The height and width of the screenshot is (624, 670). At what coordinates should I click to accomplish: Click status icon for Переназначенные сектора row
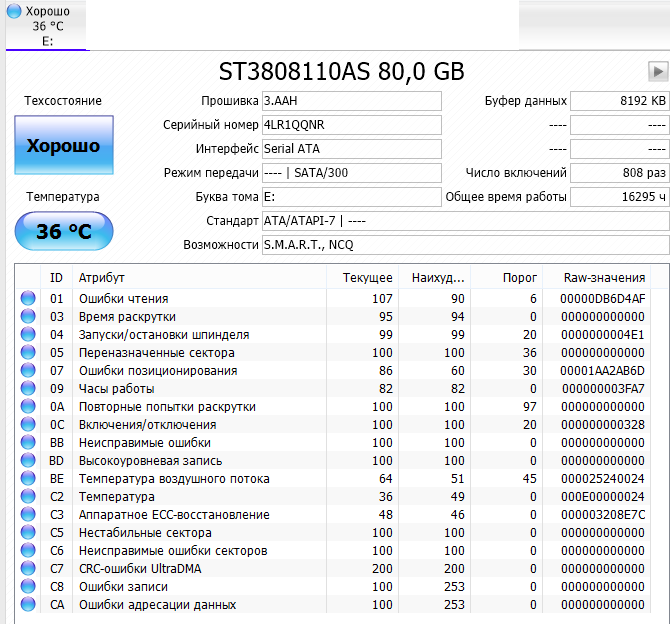28,352
